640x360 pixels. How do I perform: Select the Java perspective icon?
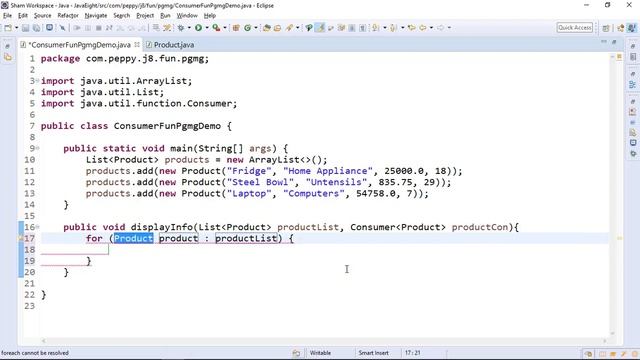pos(632,28)
